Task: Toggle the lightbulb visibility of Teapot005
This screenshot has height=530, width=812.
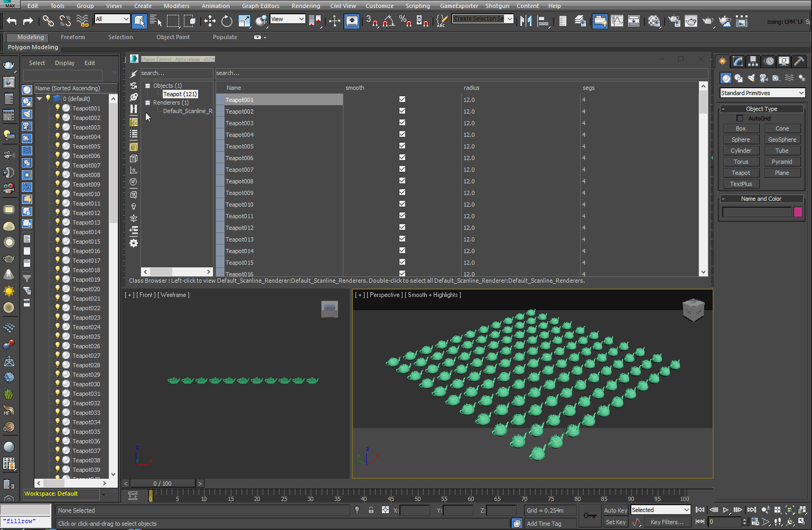Action: point(58,146)
